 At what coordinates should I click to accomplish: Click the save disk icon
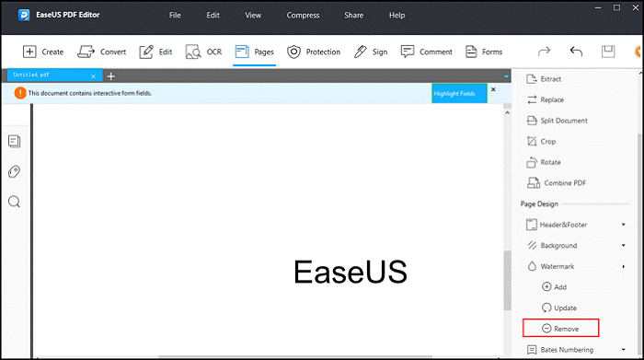click(x=608, y=52)
